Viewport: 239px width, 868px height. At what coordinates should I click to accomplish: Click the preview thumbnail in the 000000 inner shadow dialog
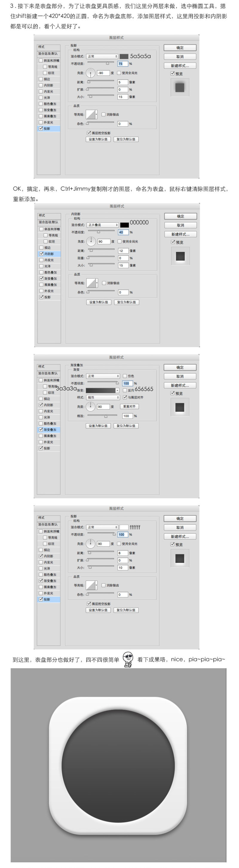coord(180,256)
